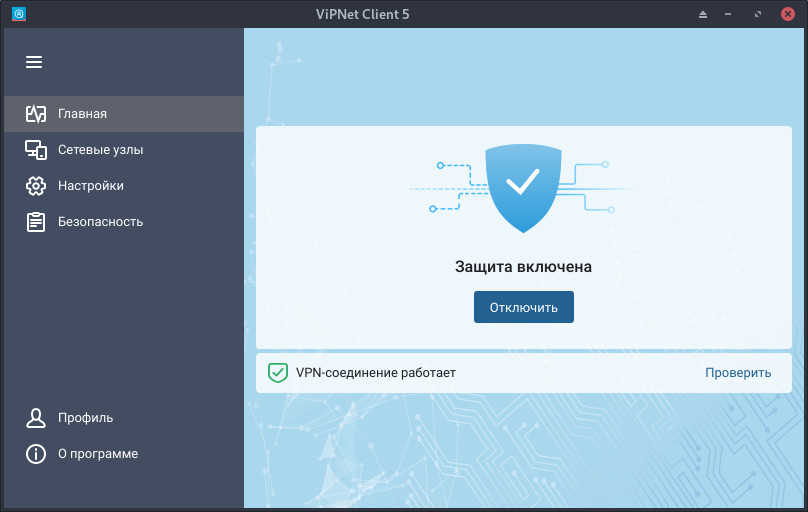Open the Безопасность section label

(x=100, y=222)
